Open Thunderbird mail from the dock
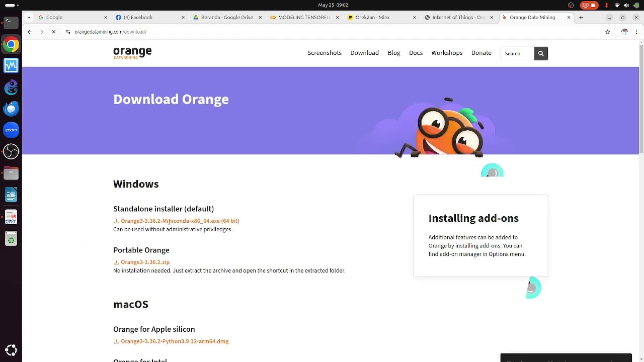This screenshot has height=362, width=644. (x=11, y=109)
